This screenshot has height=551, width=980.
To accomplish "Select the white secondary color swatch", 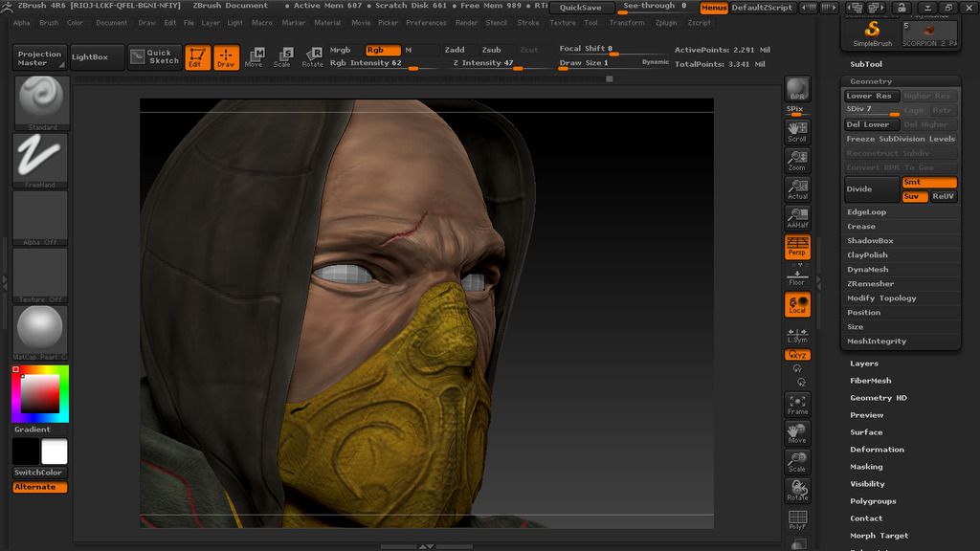I will pos(55,452).
